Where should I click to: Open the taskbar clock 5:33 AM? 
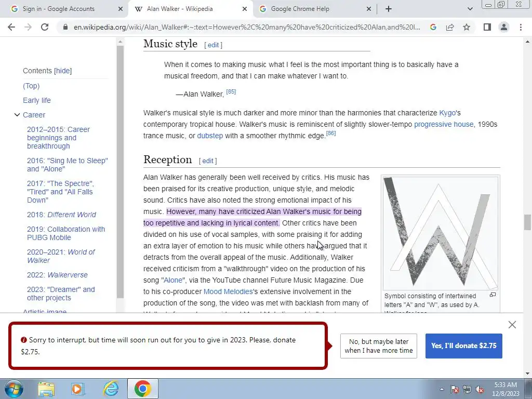[506, 389]
